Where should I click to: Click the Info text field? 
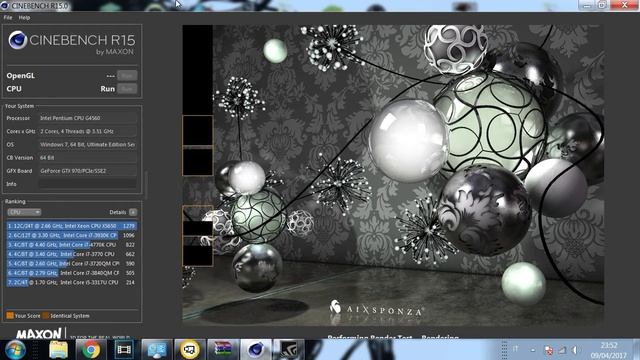[x=87, y=184]
